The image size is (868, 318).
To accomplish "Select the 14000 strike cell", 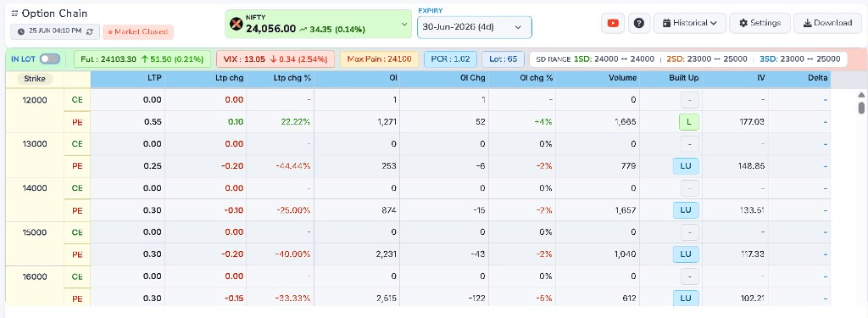I will click(x=35, y=199).
